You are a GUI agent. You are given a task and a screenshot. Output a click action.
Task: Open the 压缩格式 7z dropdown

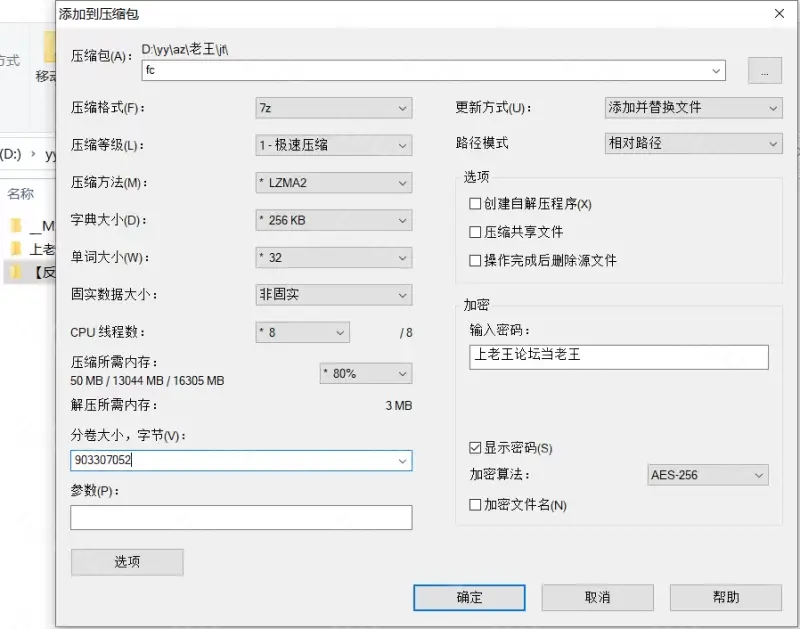pos(334,108)
